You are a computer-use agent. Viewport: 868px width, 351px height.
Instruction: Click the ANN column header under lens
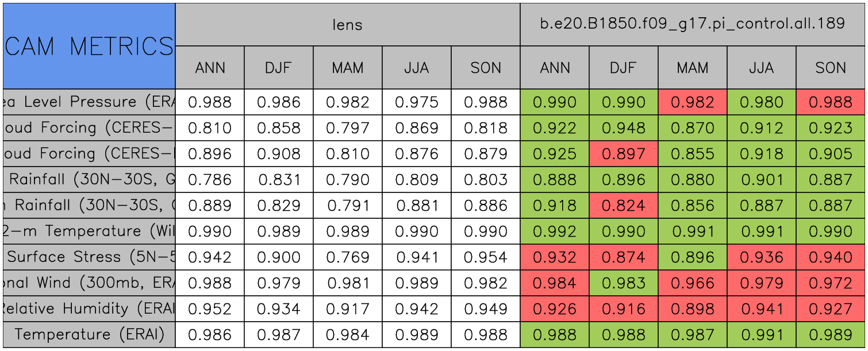point(210,68)
